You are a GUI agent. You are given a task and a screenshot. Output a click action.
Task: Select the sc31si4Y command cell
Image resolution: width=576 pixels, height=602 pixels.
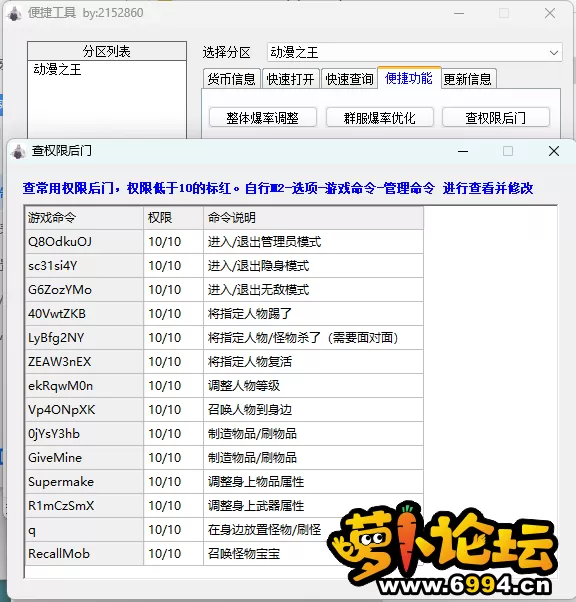click(84, 266)
